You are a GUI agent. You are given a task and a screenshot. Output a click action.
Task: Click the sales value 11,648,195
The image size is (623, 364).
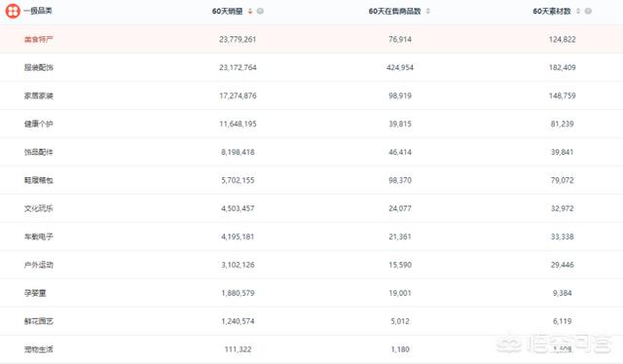238,124
